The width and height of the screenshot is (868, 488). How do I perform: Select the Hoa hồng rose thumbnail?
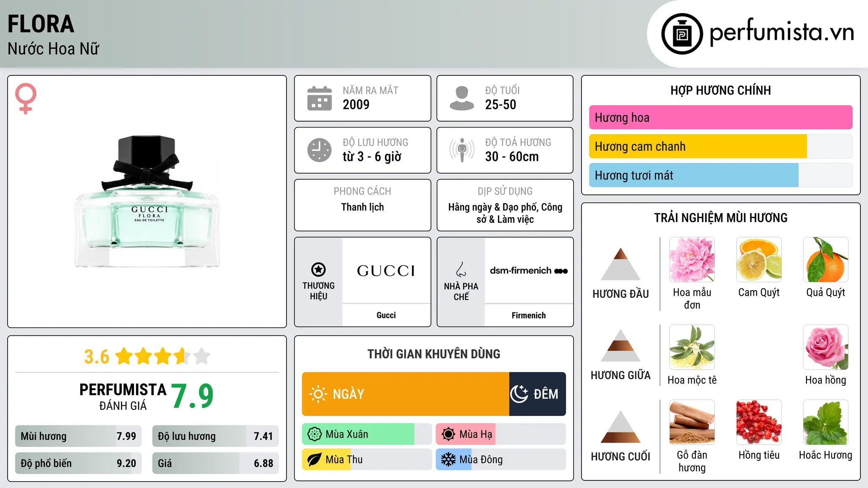pos(826,347)
